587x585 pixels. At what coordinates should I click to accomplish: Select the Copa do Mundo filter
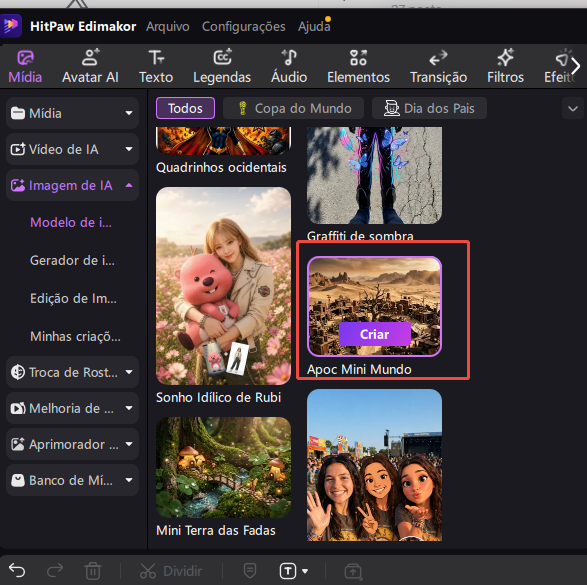[x=293, y=108]
